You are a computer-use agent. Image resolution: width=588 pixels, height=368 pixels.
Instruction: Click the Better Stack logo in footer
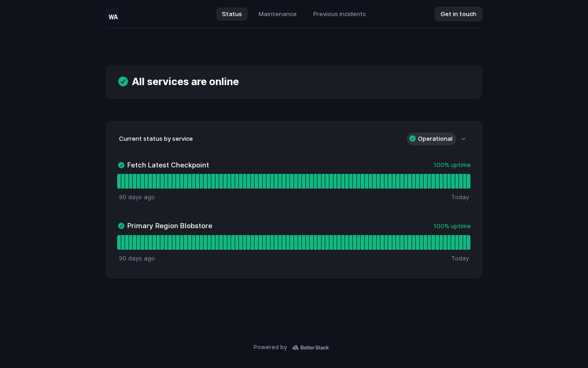pyautogui.click(x=311, y=347)
